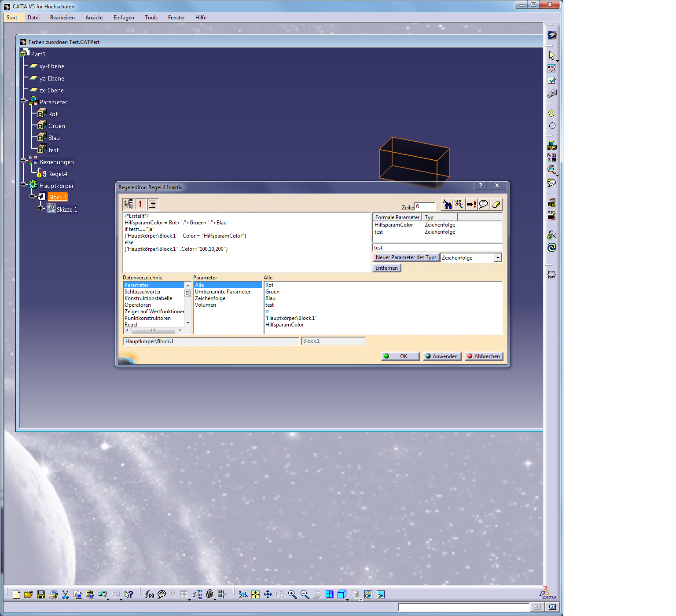This screenshot has width=676, height=616.
Task: Click the red exclamation syntax check icon
Action: click(x=140, y=204)
